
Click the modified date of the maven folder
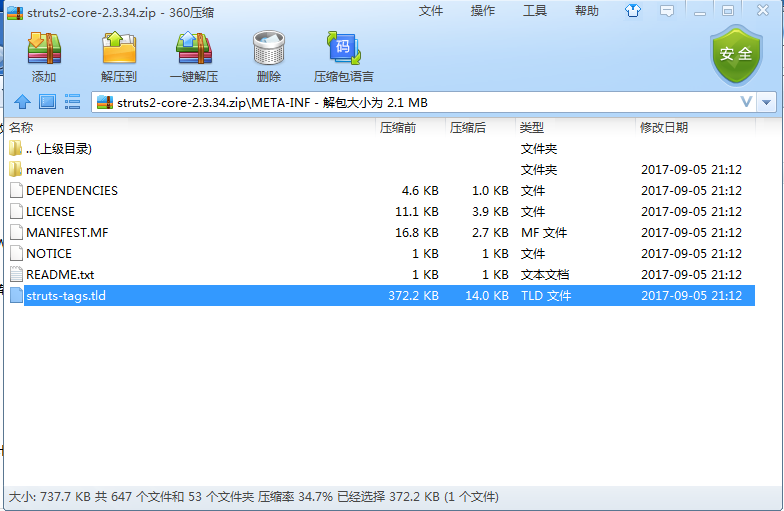(692, 170)
